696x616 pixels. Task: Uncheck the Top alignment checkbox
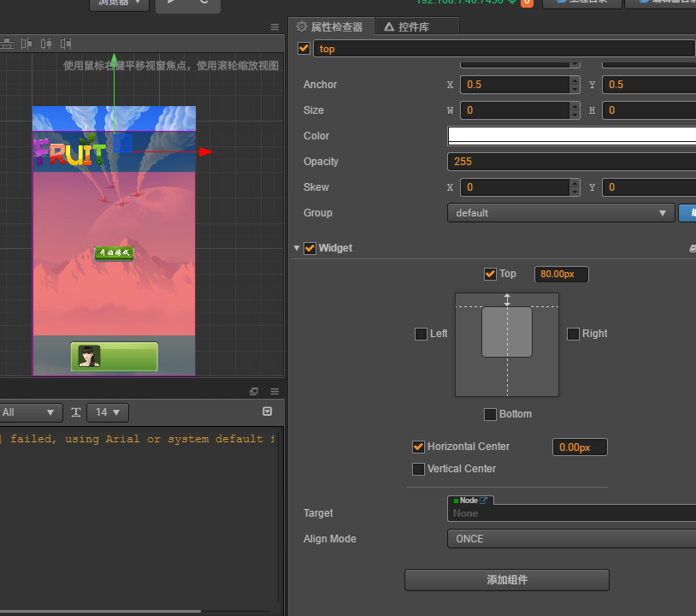click(x=490, y=274)
